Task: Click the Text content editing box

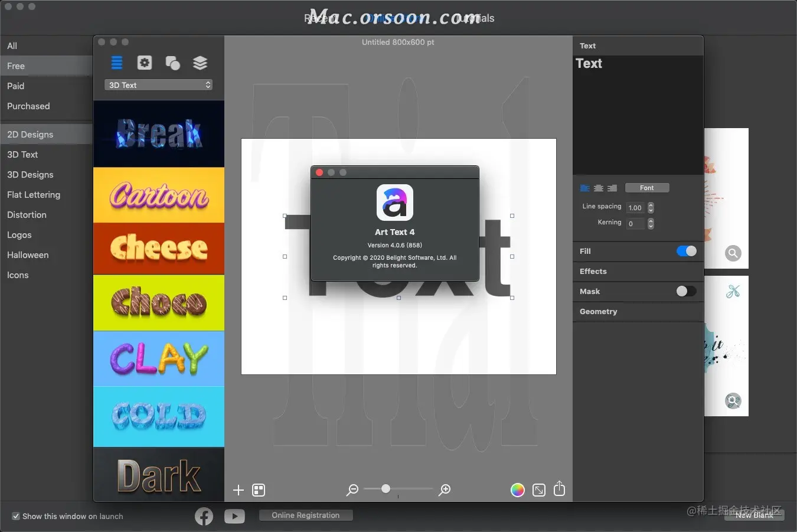Action: 638,115
